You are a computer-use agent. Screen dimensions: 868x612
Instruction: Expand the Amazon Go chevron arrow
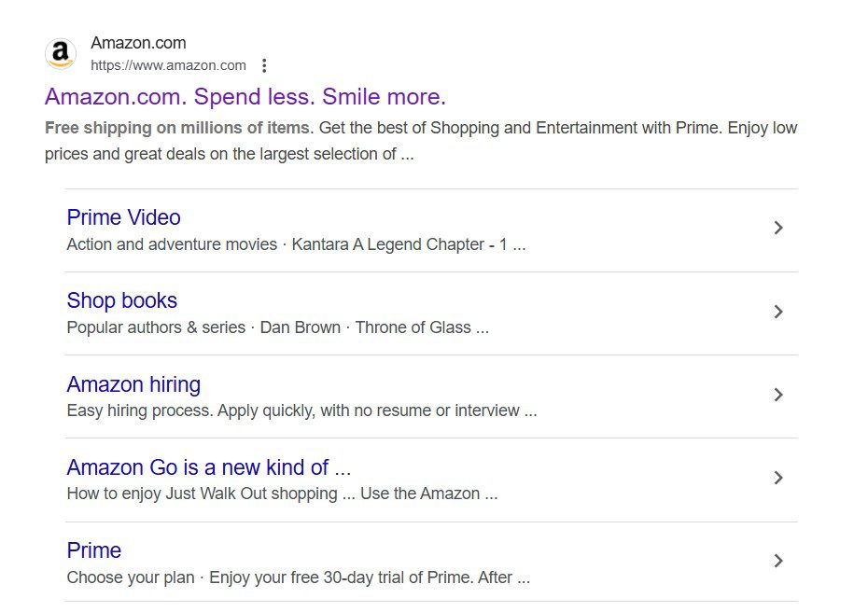778,478
